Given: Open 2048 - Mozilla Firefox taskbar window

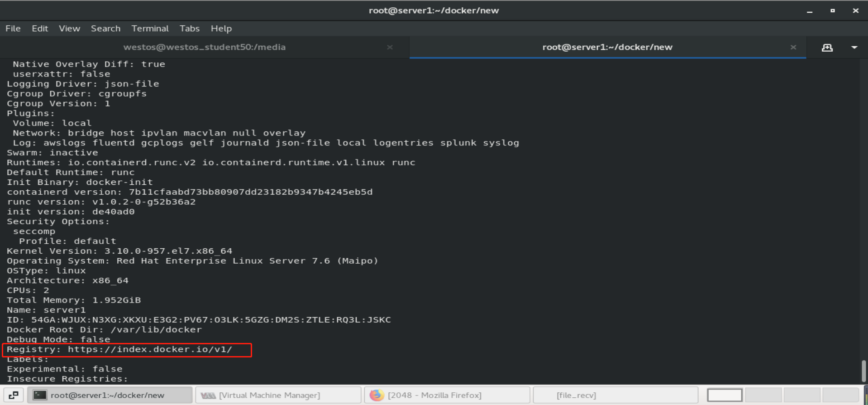Looking at the screenshot, I should click(447, 395).
